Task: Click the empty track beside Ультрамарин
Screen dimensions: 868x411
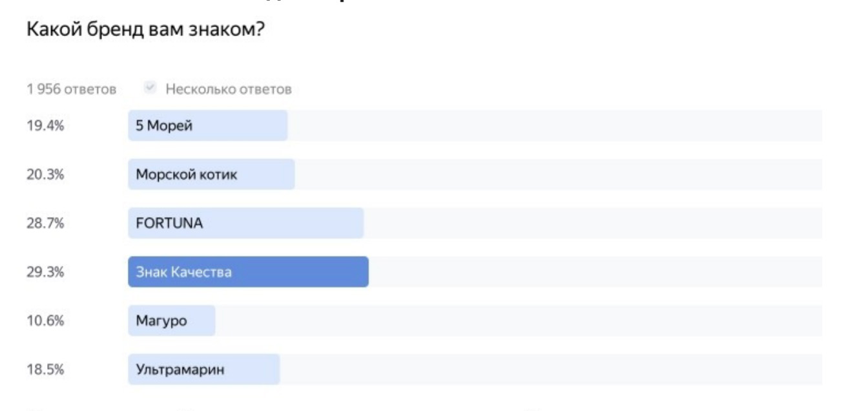Action: click(x=550, y=370)
